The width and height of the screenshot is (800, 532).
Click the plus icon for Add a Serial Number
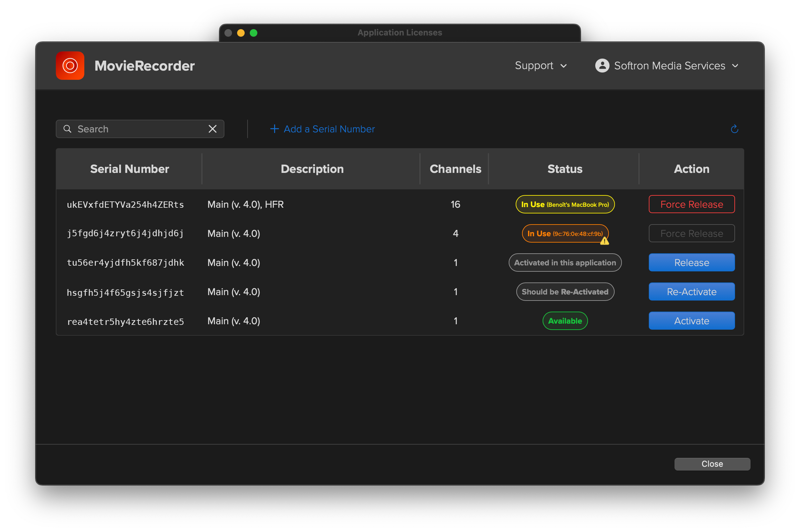[274, 129]
